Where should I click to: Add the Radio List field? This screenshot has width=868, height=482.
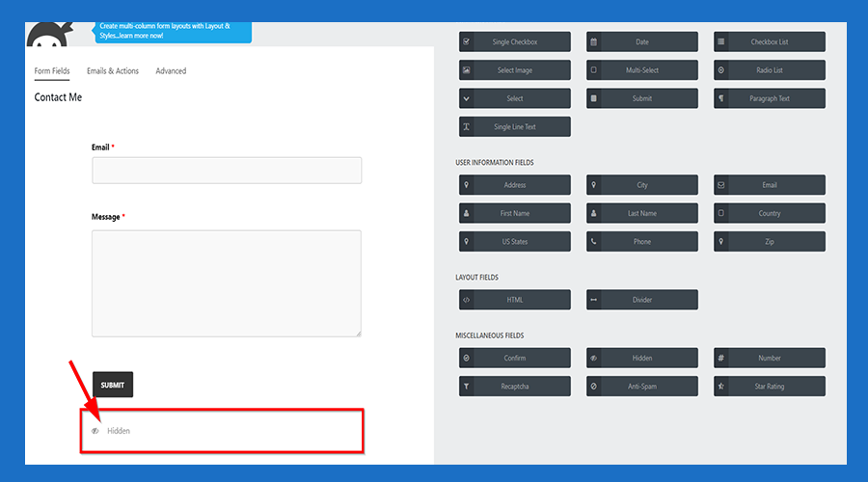tap(770, 70)
